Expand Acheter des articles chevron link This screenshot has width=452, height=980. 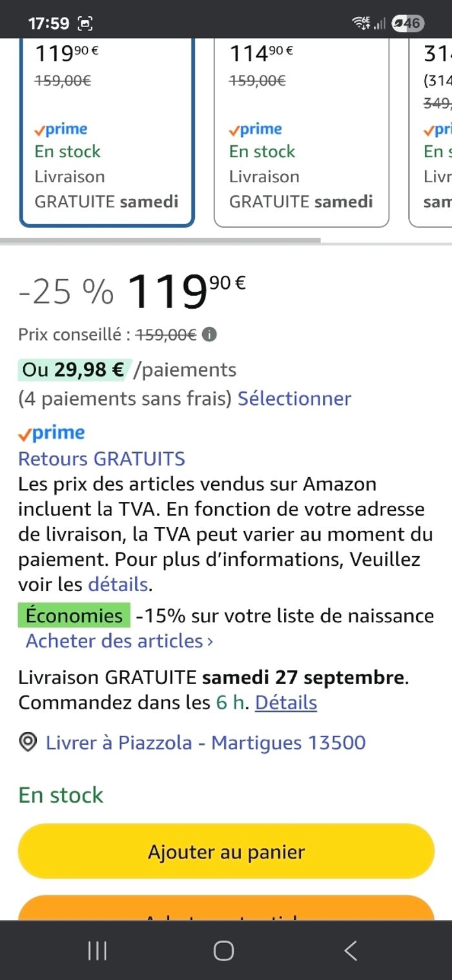[x=119, y=641]
